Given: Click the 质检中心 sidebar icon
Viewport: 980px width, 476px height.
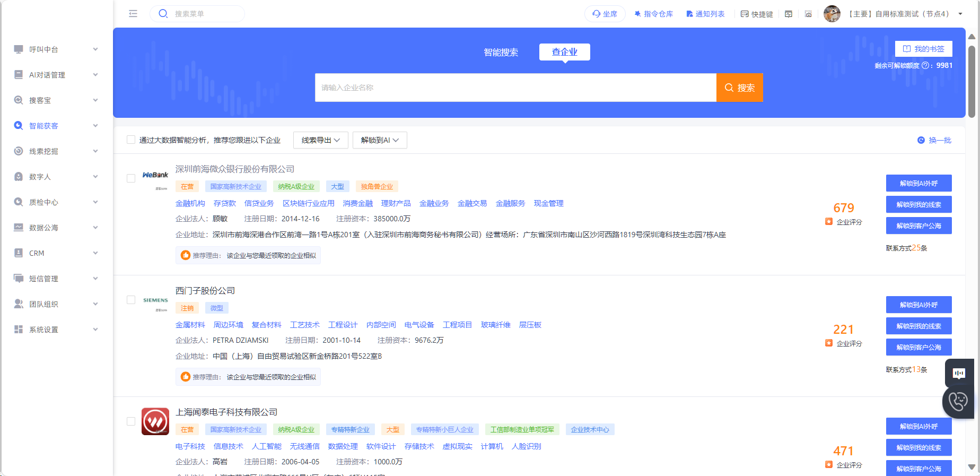Looking at the screenshot, I should click(19, 202).
